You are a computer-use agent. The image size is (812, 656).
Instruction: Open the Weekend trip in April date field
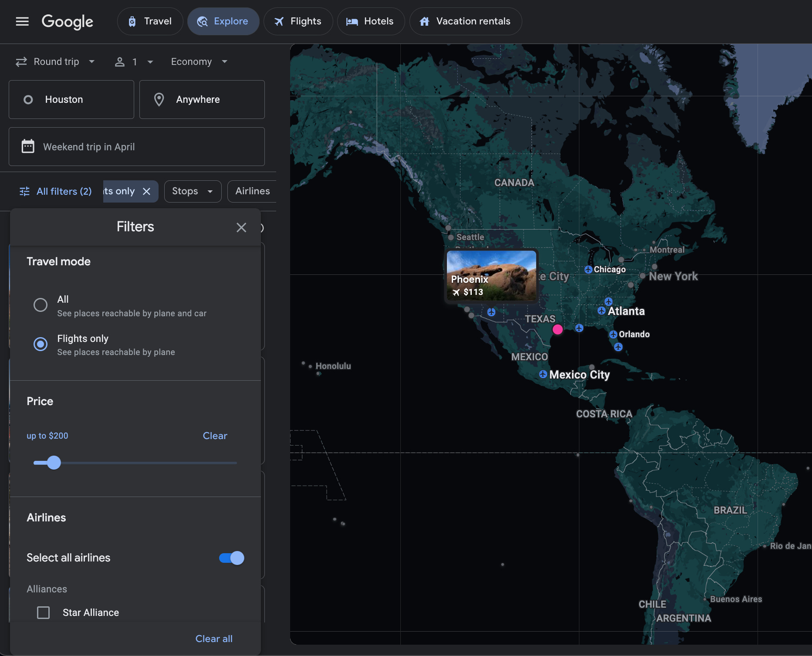click(x=137, y=147)
